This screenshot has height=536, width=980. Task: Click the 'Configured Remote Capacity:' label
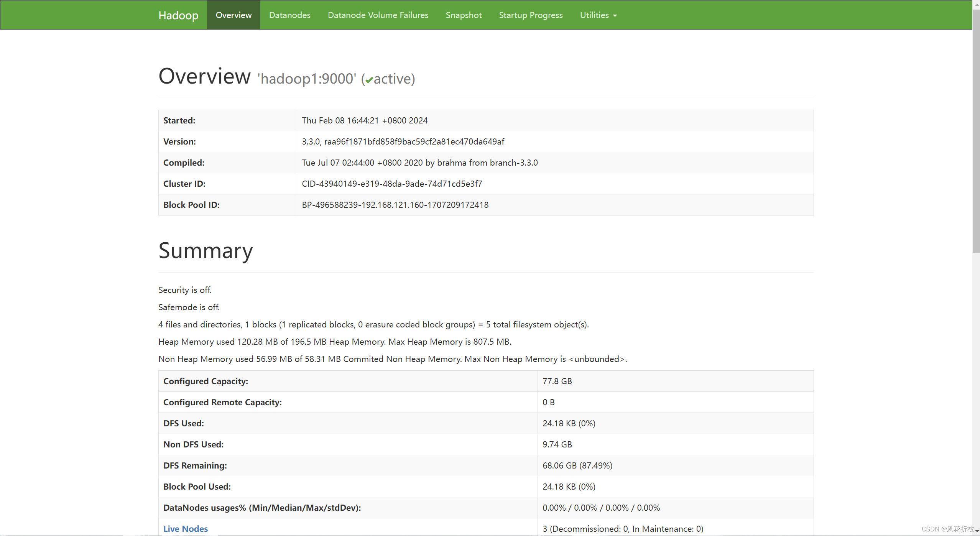222,402
